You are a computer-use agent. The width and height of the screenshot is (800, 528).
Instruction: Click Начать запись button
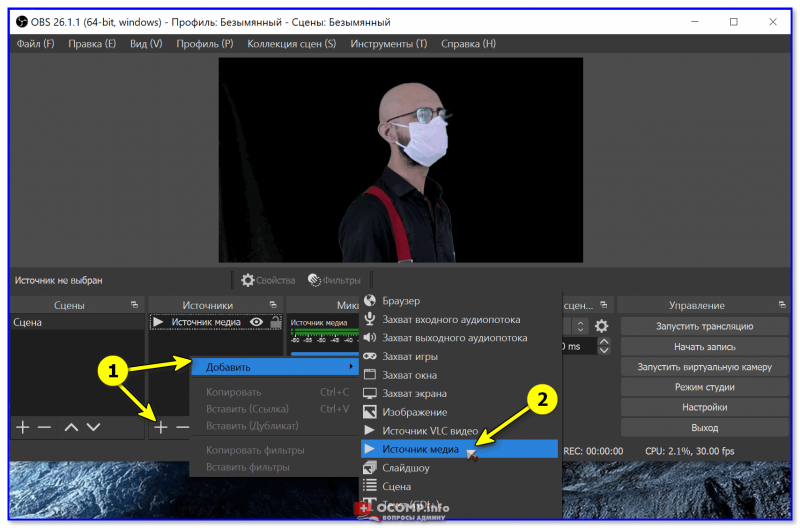point(704,346)
